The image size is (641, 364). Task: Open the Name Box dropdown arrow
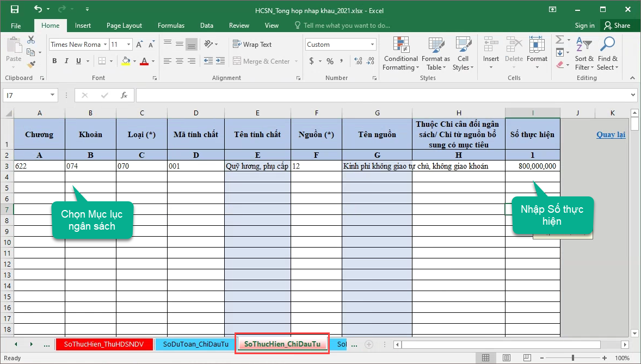(x=52, y=95)
